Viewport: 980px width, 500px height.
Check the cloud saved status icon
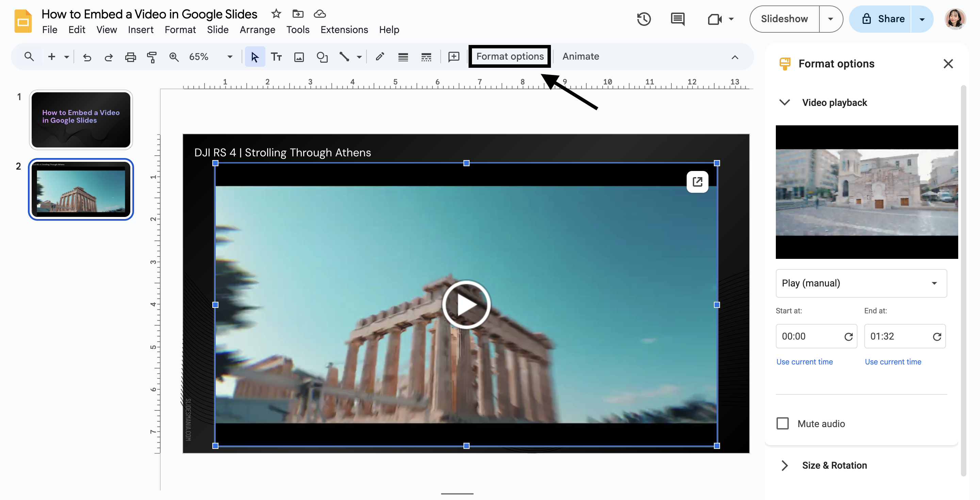320,14
